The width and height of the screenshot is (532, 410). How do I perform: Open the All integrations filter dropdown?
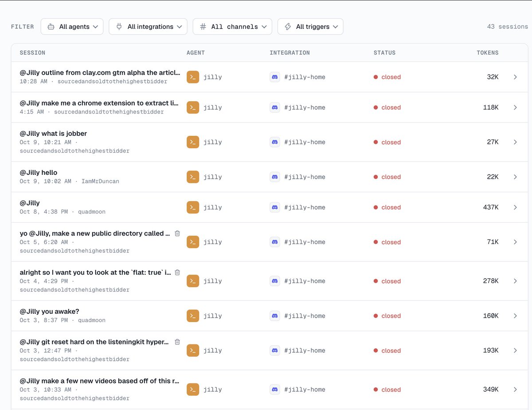pyautogui.click(x=148, y=27)
